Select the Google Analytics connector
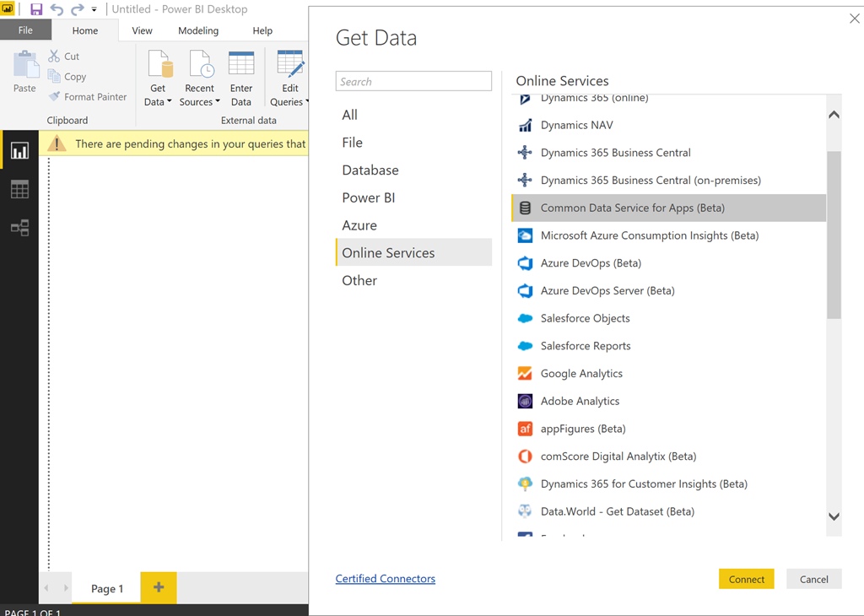 click(581, 374)
